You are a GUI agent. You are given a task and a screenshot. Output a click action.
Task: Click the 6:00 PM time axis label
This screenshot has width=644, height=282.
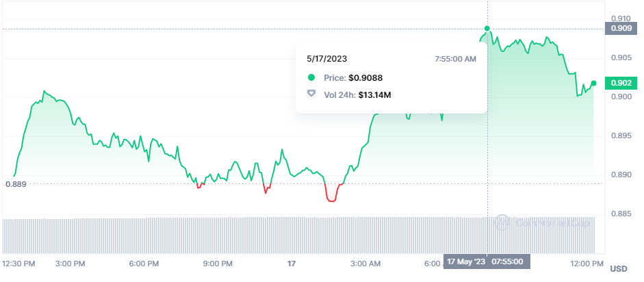pos(144,264)
